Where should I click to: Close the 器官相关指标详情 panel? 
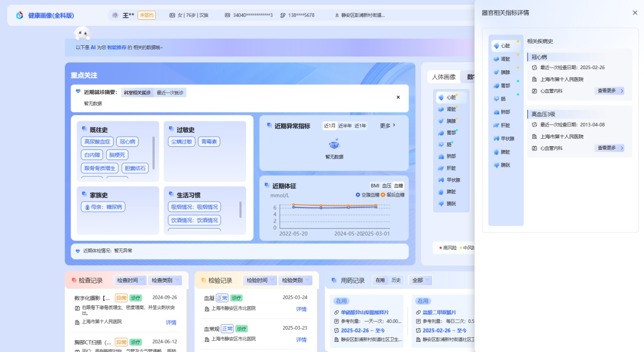coord(635,13)
